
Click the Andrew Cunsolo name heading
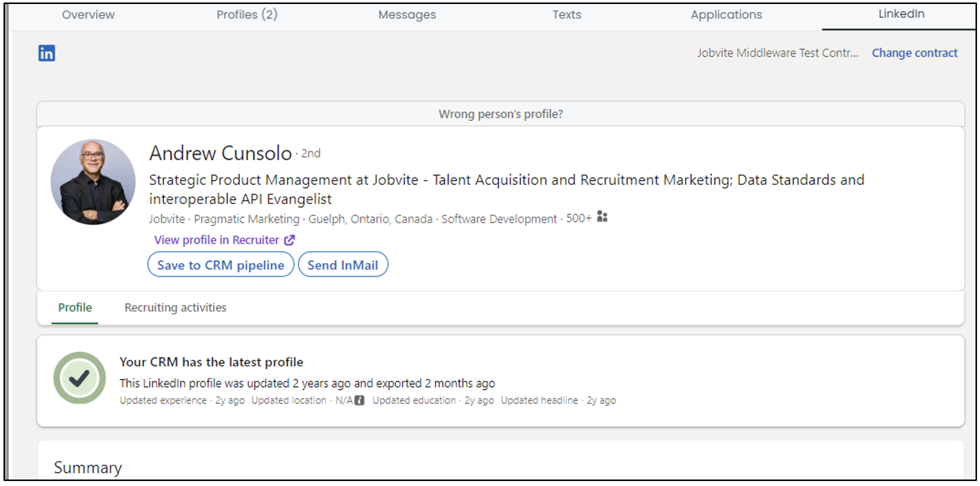221,153
